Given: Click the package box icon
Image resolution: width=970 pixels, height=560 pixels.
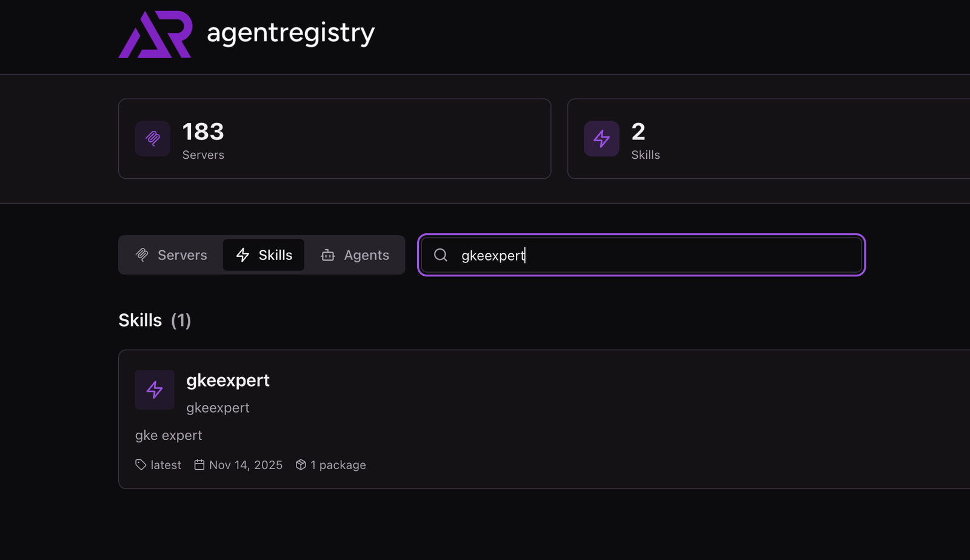Looking at the screenshot, I should [x=301, y=465].
